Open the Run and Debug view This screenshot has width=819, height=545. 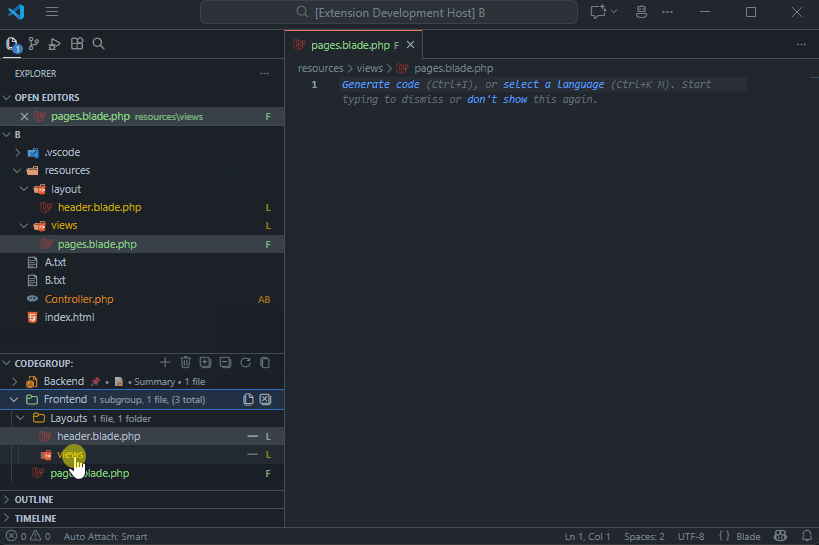pyautogui.click(x=55, y=44)
